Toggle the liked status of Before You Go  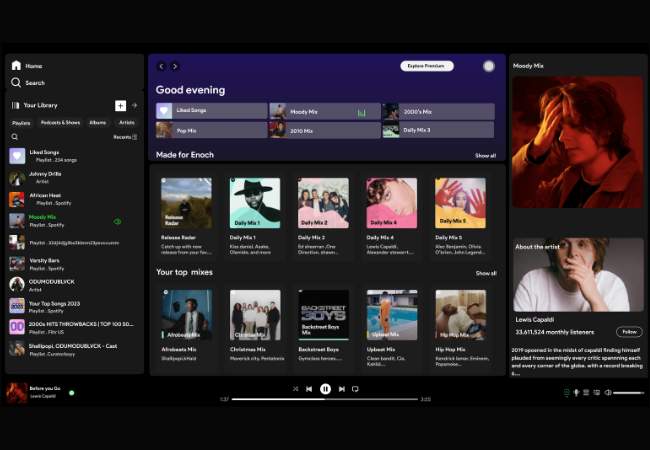(72, 393)
